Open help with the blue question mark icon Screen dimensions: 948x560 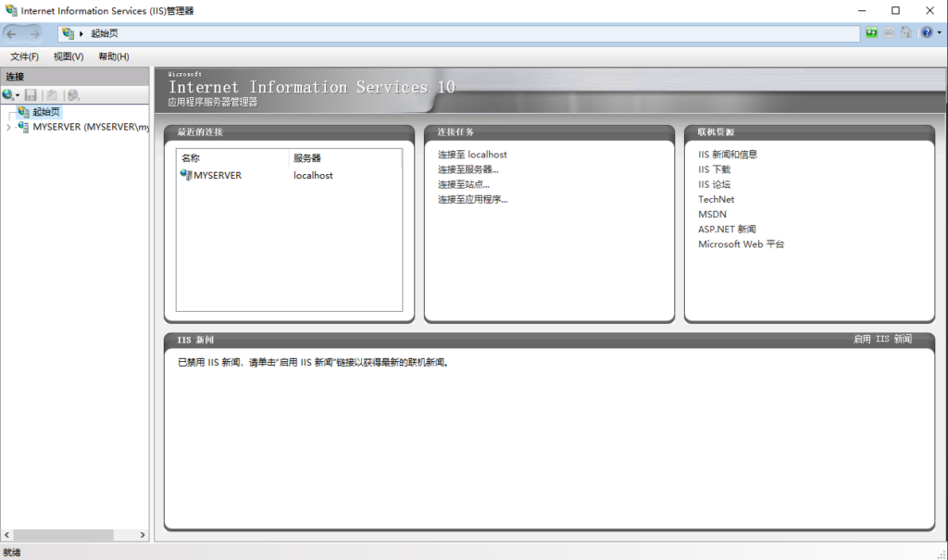click(x=927, y=33)
